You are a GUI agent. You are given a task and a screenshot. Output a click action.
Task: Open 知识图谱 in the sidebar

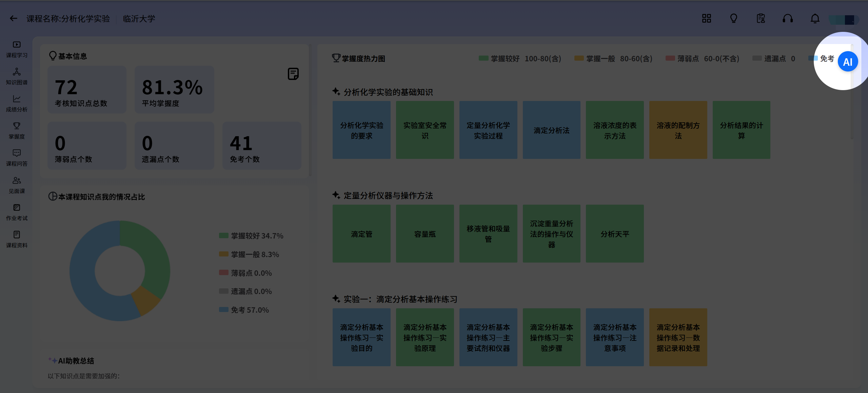17,77
